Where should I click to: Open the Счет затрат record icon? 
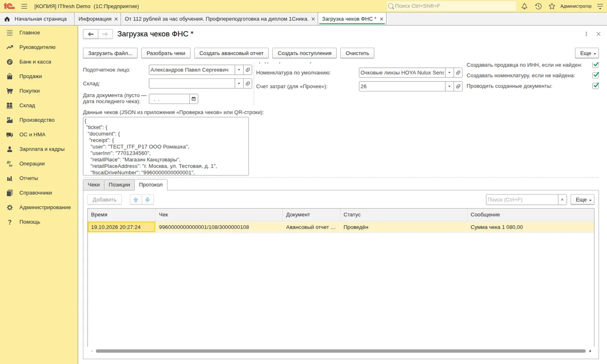pyautogui.click(x=458, y=86)
